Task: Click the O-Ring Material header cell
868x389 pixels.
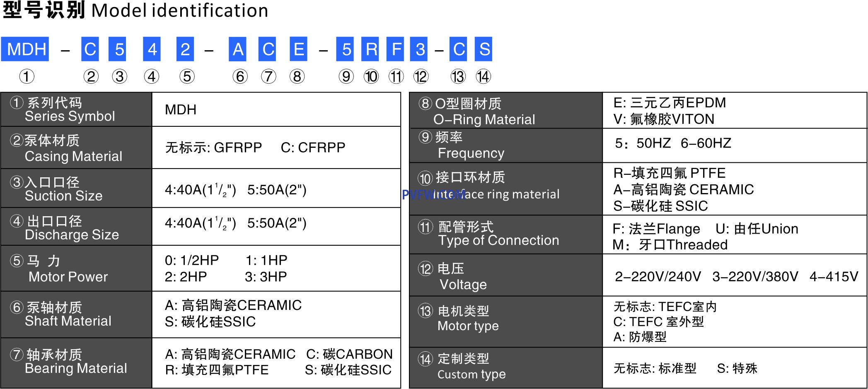Action: click(x=505, y=111)
